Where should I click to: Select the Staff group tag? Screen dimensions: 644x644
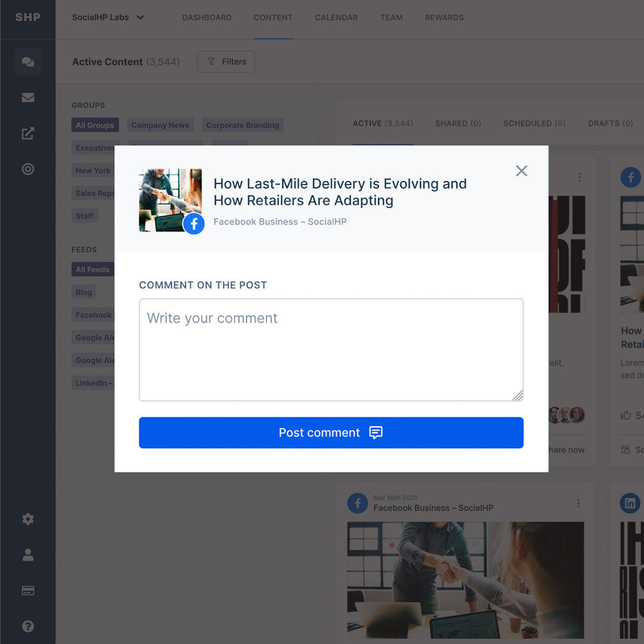pyautogui.click(x=85, y=216)
